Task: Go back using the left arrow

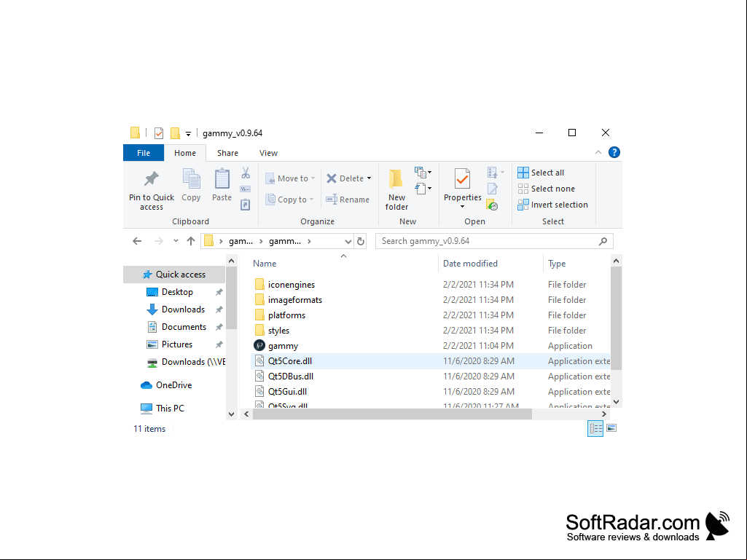Action: pos(137,241)
